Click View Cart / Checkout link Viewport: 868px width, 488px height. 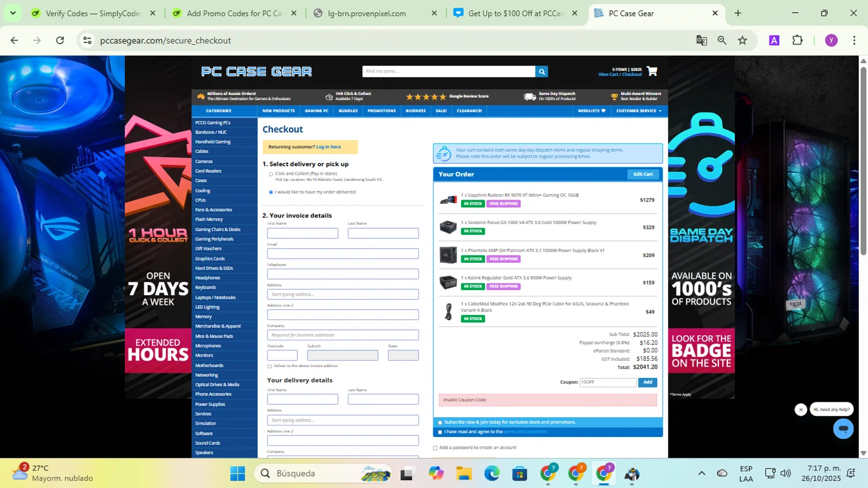click(x=620, y=75)
